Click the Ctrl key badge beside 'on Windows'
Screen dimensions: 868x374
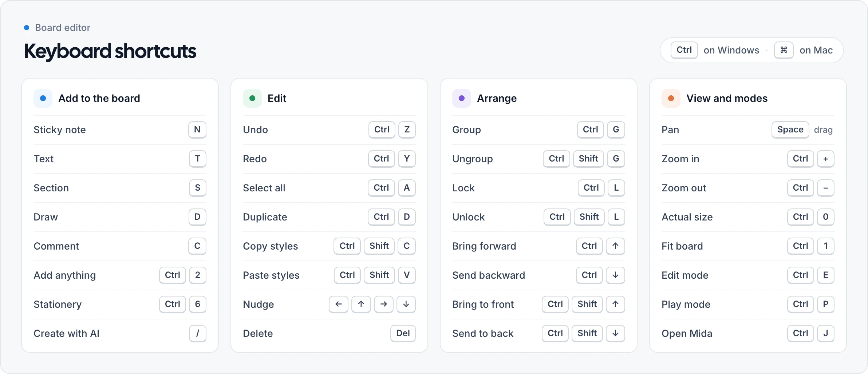[x=684, y=50]
